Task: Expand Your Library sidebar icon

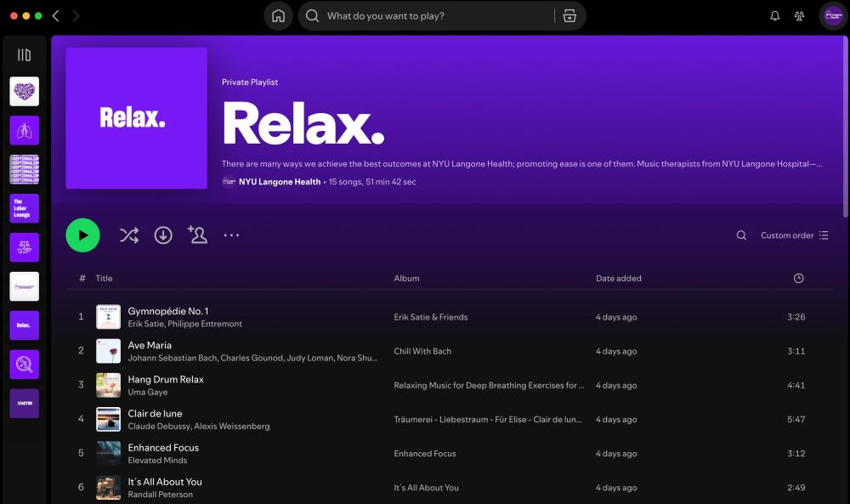Action: point(24,55)
